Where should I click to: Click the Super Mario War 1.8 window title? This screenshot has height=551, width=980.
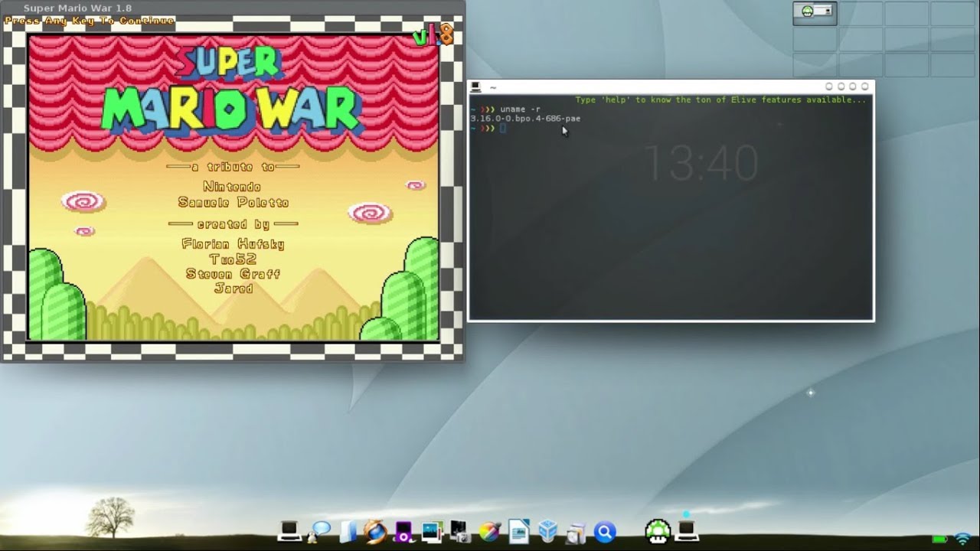pyautogui.click(x=77, y=8)
